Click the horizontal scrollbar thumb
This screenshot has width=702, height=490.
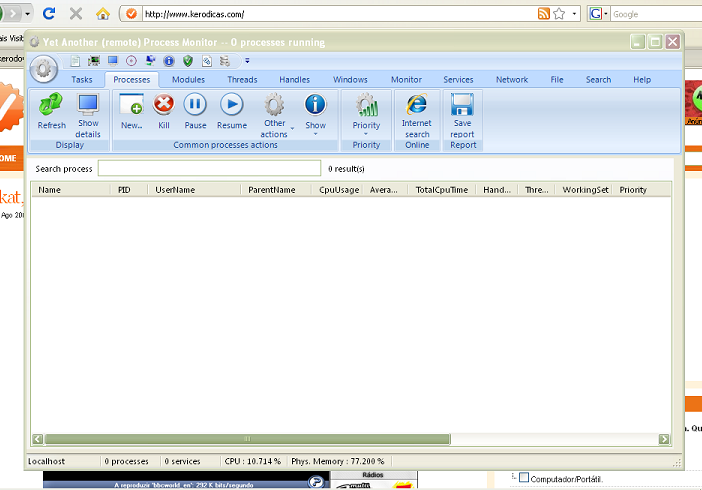(247, 439)
